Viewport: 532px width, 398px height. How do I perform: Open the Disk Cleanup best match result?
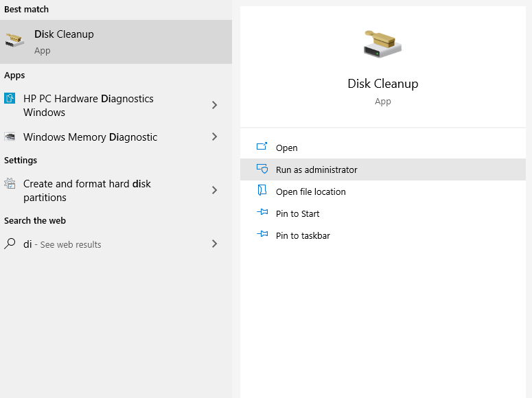116,42
